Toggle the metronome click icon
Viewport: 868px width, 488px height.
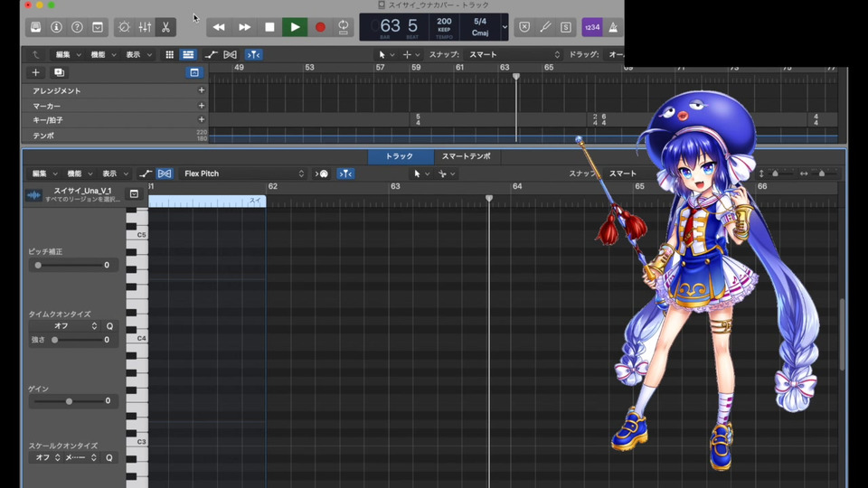(614, 27)
